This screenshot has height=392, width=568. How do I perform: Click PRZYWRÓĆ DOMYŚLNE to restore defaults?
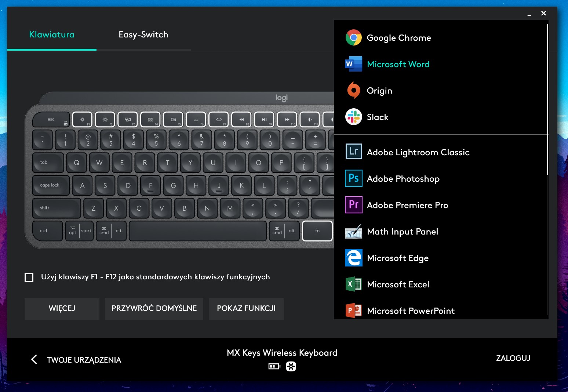[154, 309]
